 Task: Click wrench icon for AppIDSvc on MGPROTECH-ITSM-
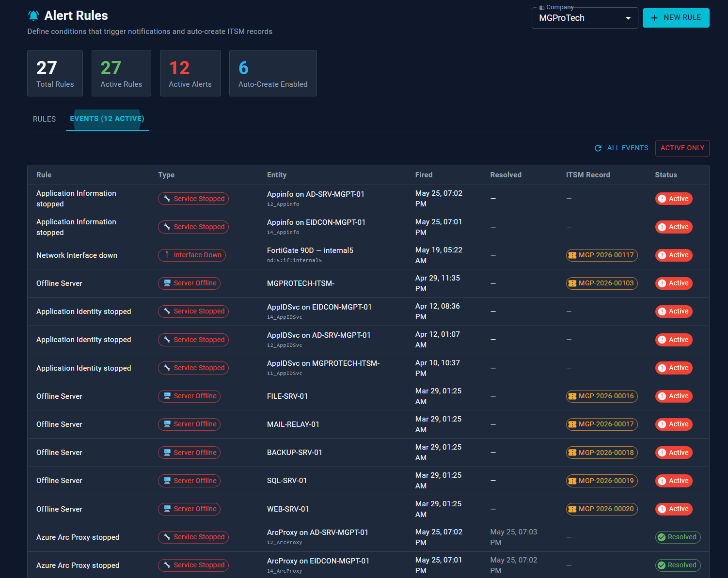click(x=167, y=368)
